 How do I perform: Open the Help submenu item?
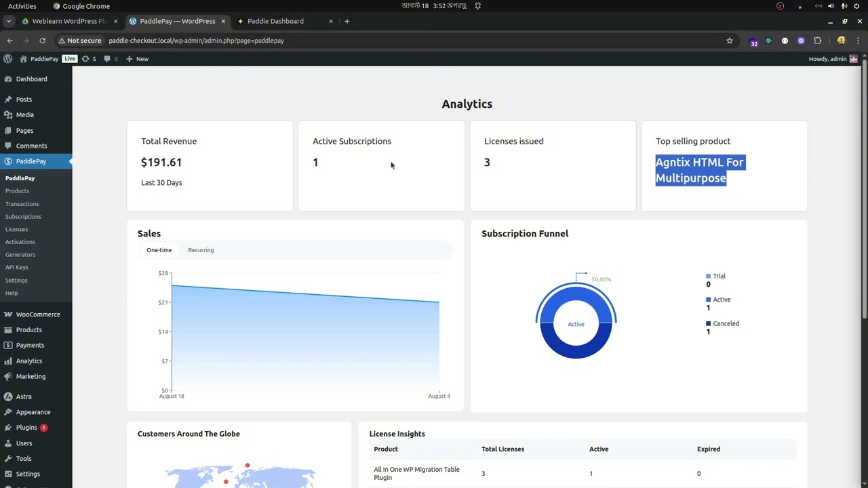(x=12, y=293)
